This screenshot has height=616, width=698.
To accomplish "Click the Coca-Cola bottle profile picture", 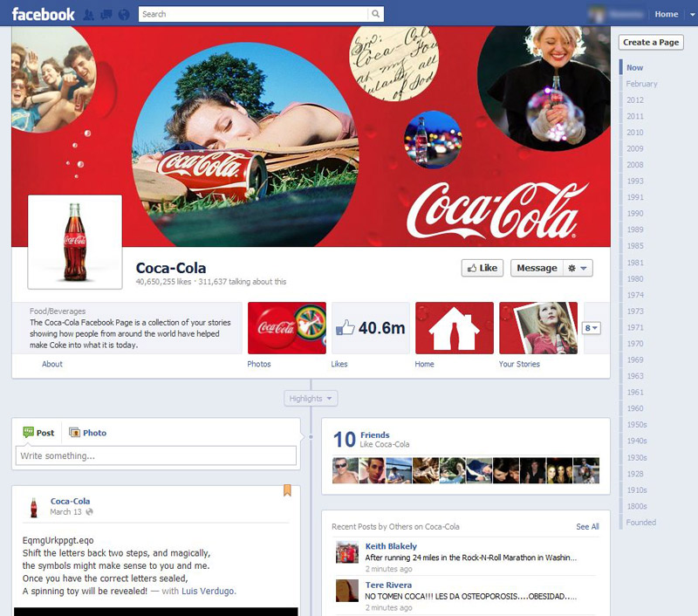I will (x=75, y=243).
